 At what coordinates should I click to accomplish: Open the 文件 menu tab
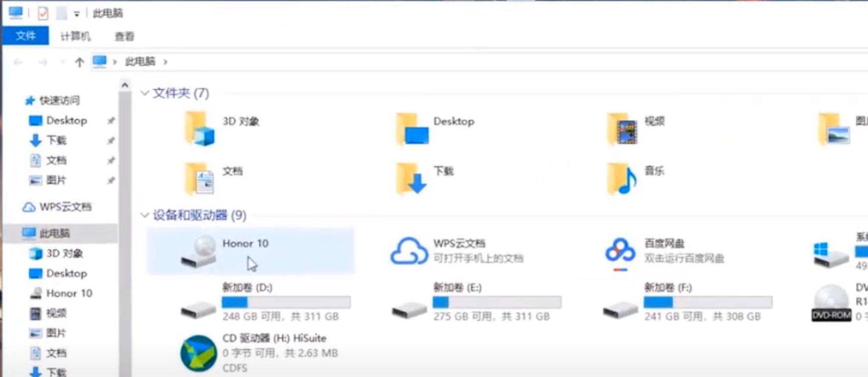tap(25, 36)
